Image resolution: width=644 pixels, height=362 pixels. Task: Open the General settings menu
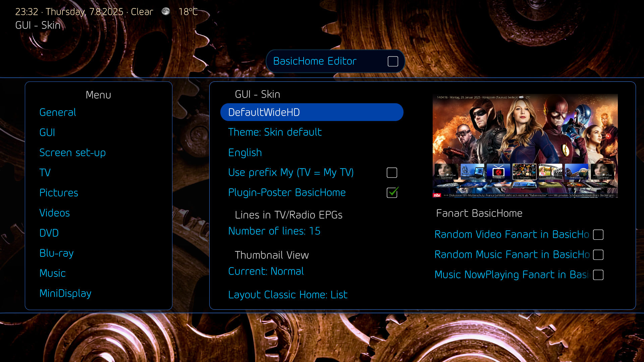(57, 113)
